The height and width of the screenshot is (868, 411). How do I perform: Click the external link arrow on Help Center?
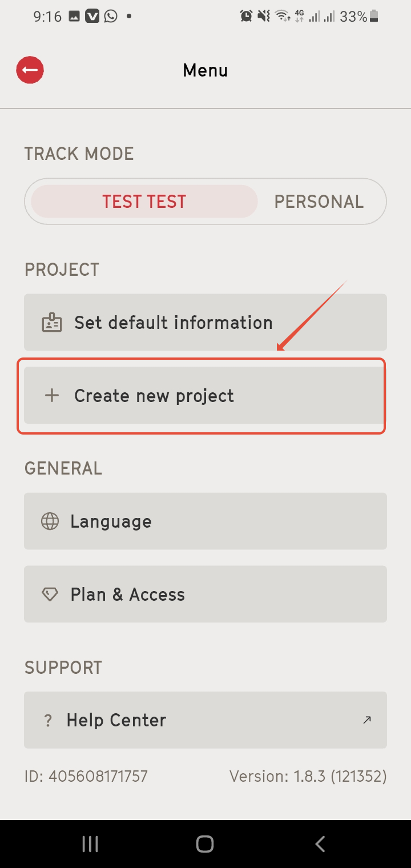pyautogui.click(x=367, y=720)
